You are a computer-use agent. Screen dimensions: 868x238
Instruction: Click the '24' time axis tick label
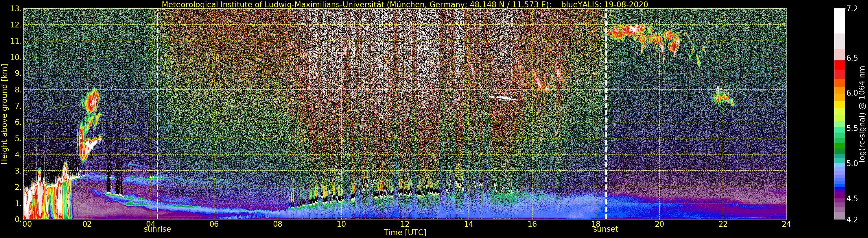pyautogui.click(x=786, y=224)
